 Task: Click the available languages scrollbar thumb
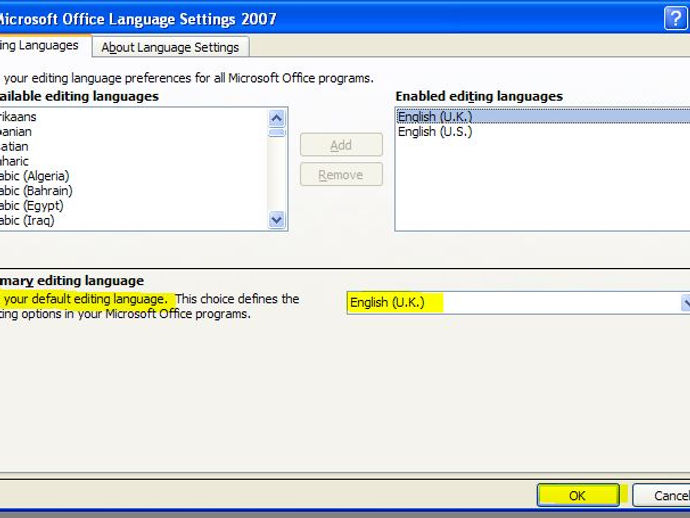click(276, 132)
